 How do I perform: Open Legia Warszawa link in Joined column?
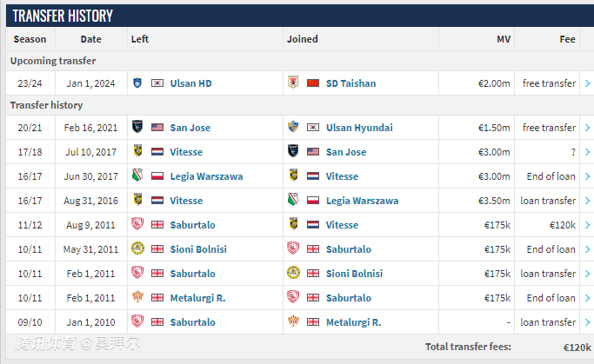362,201
